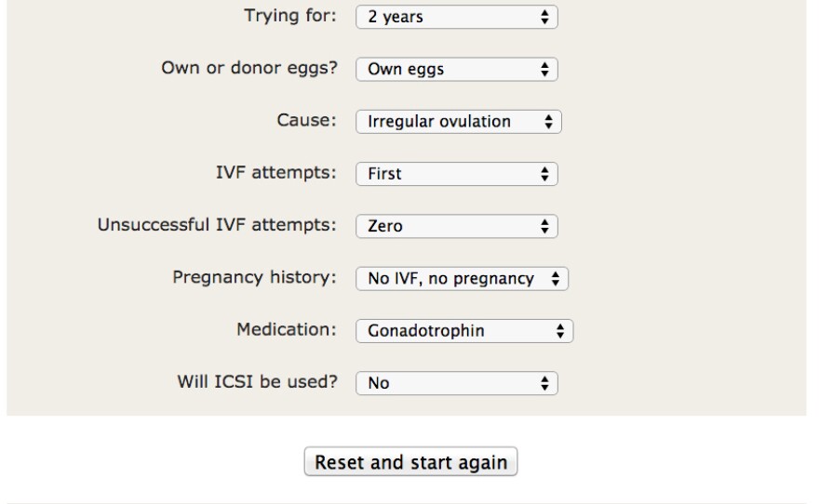The image size is (819, 504).
Task: Click the arrows icon beside 'Gonadotrophin'
Action: point(561,330)
